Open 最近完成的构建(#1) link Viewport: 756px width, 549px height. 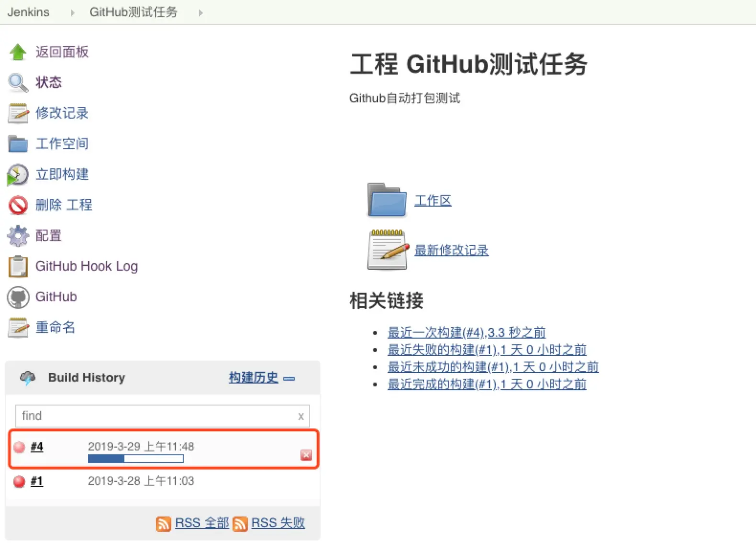[x=487, y=384]
